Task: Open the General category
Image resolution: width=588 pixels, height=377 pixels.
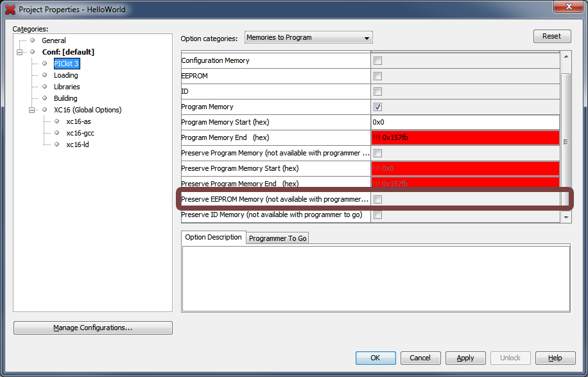Action: coord(54,40)
